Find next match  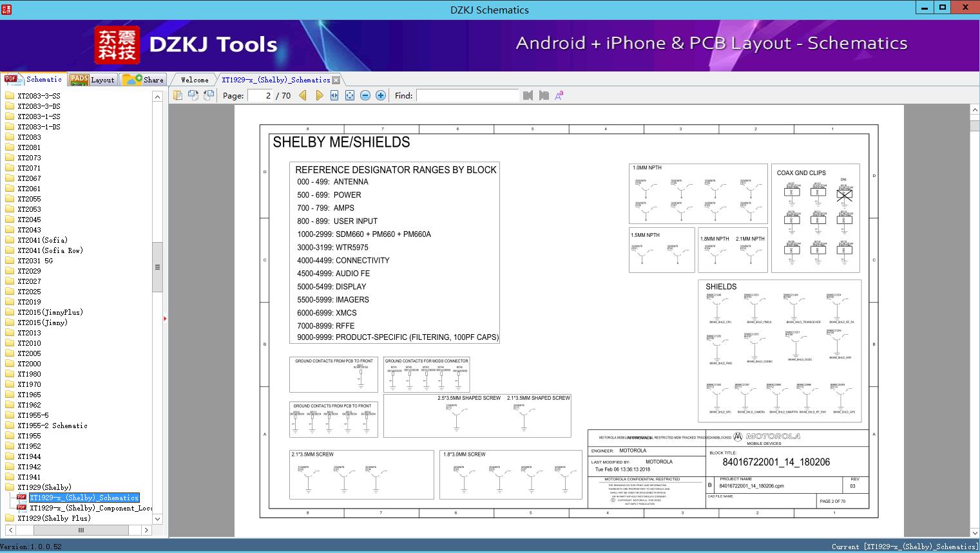[x=544, y=95]
